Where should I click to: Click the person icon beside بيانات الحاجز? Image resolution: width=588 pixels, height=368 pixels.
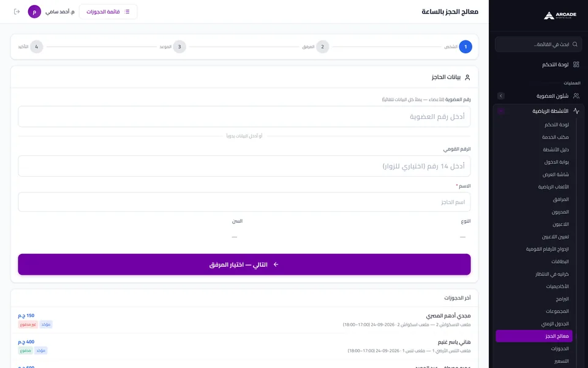(467, 77)
